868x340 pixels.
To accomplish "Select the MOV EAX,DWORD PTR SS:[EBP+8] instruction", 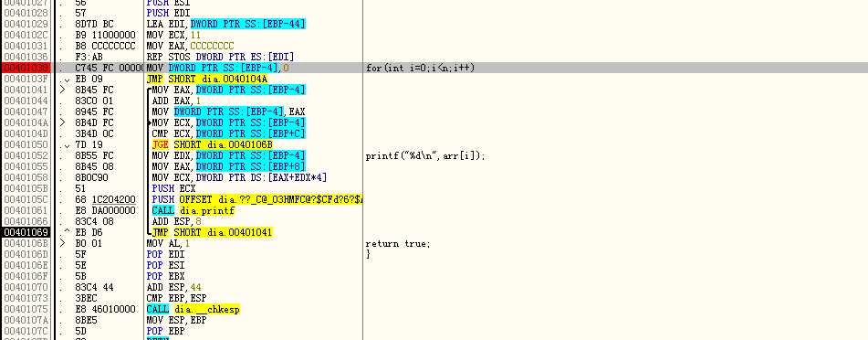I will pos(228,167).
